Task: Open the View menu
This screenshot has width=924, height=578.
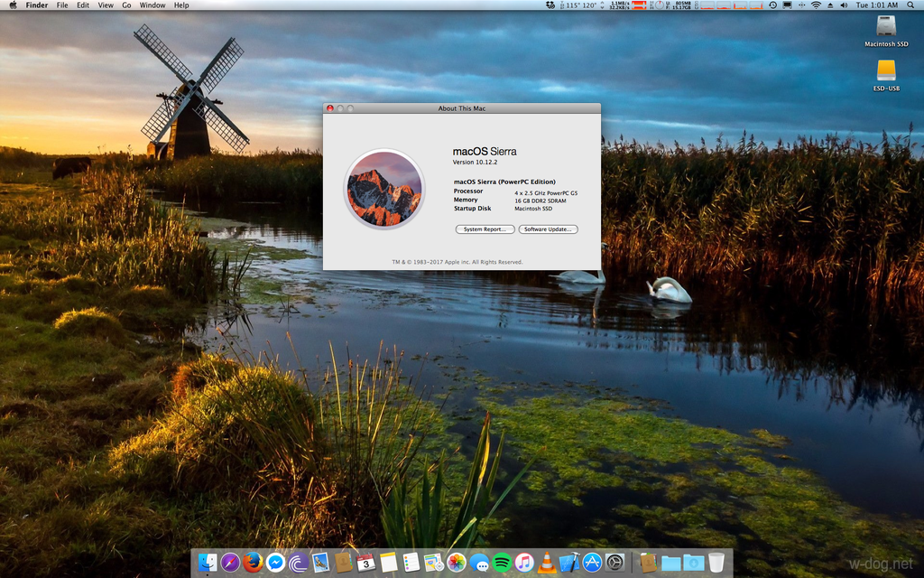Action: coord(106,5)
